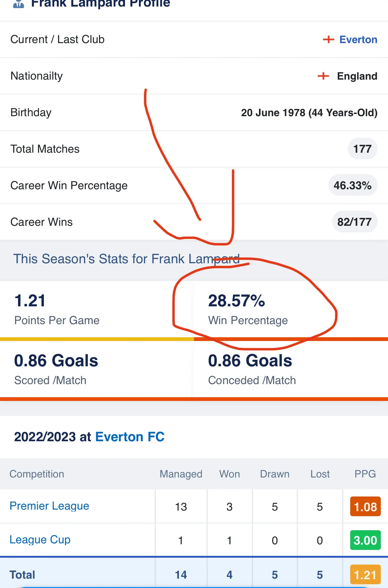This screenshot has width=388, height=588.
Task: Click the League Cup 3.00 PPG badge
Action: pos(365,540)
